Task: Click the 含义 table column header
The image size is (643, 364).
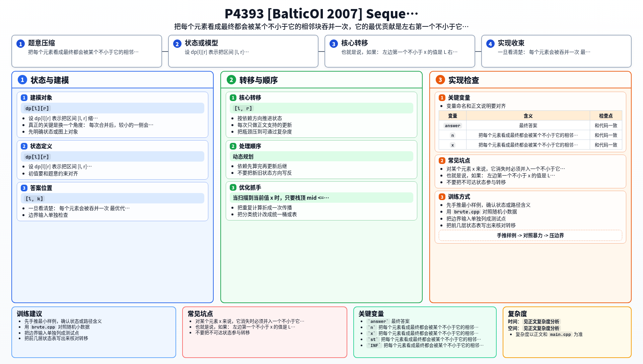Action: click(528, 116)
